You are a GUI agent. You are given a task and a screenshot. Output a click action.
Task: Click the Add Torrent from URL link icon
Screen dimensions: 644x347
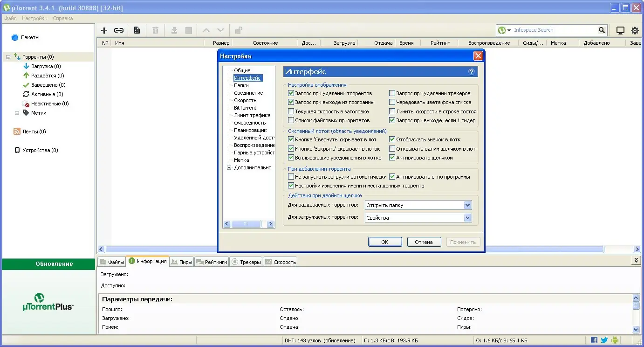(x=119, y=30)
